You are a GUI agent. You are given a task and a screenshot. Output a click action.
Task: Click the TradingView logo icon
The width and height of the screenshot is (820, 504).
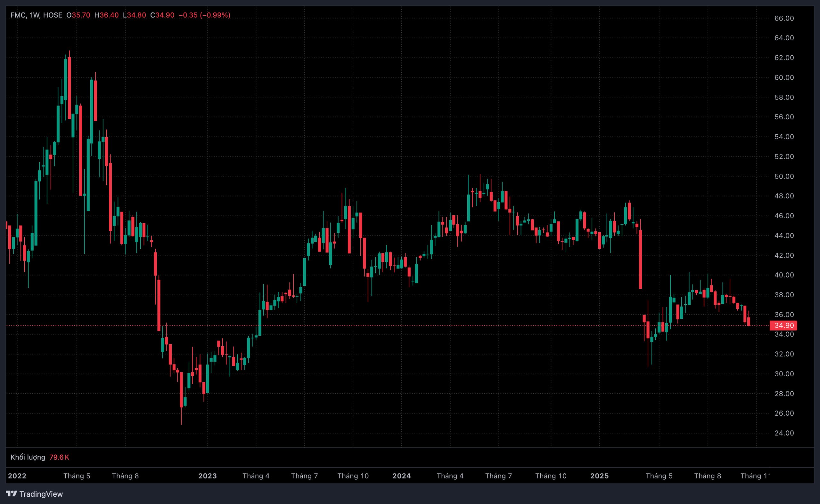(11, 493)
